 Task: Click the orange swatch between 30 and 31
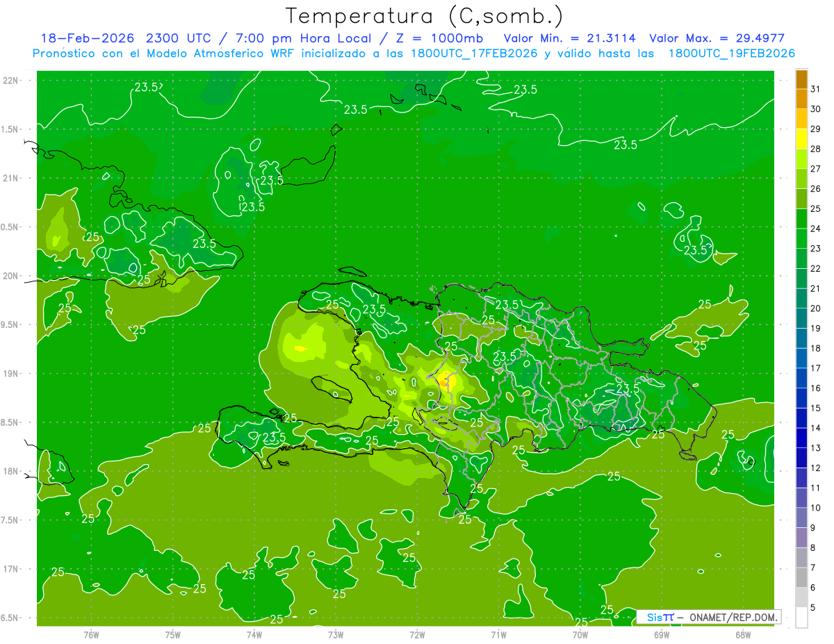click(x=801, y=99)
